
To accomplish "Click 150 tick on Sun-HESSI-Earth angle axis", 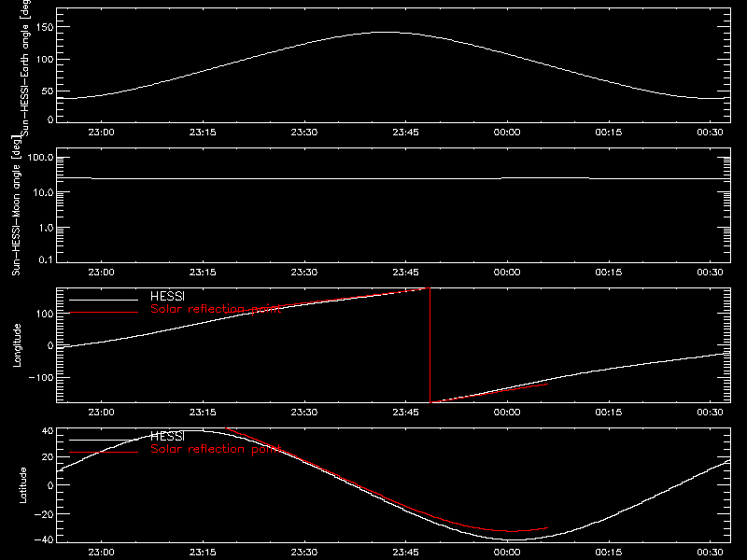I will coord(45,27).
